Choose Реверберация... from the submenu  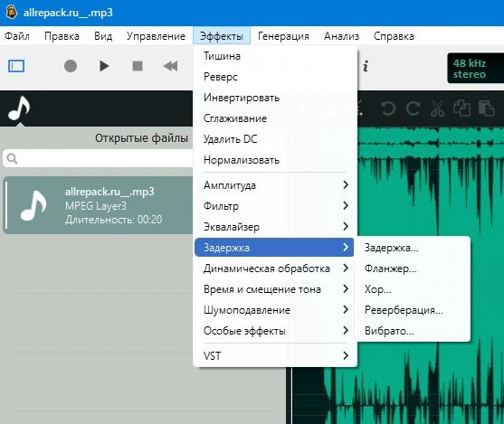coord(404,310)
